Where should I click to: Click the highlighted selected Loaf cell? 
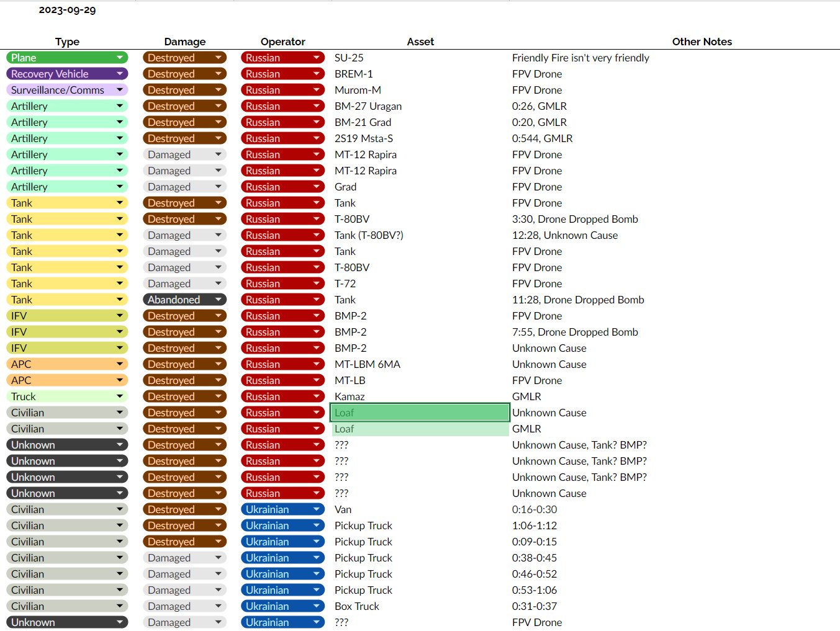click(420, 413)
